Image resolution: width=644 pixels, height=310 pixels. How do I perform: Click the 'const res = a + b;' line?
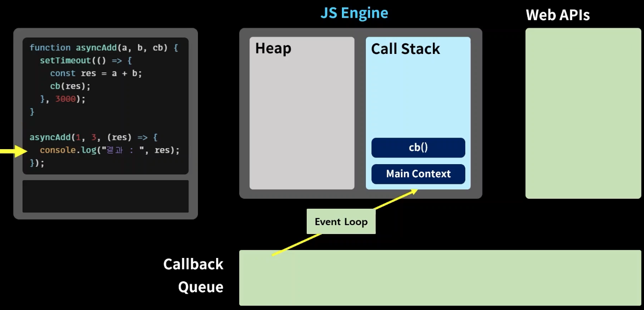tap(96, 74)
